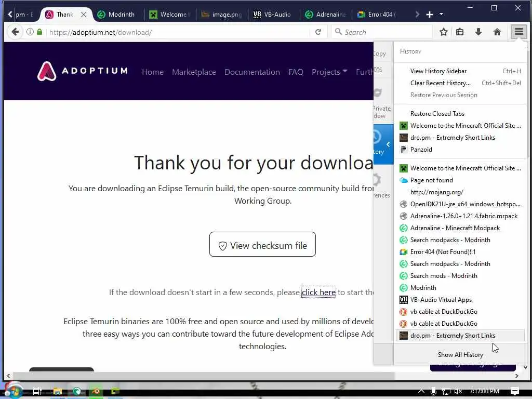Collapse history panel with back chevron

pyautogui.click(x=388, y=144)
